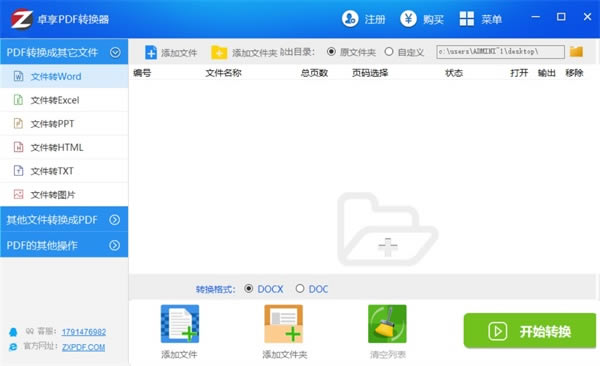Click the 清空列表 broom icon

click(387, 324)
